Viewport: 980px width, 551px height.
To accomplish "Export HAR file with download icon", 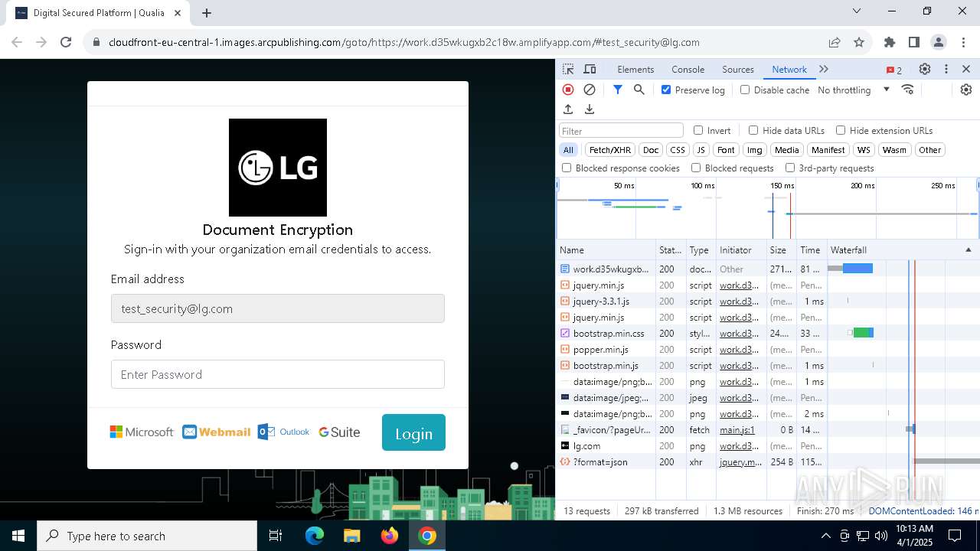I will point(590,109).
